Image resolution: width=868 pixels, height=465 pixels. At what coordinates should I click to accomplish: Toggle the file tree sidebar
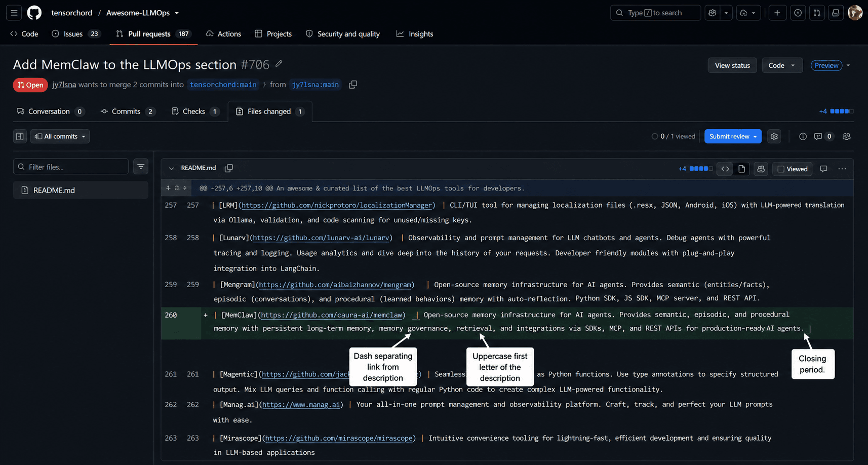pyautogui.click(x=20, y=136)
